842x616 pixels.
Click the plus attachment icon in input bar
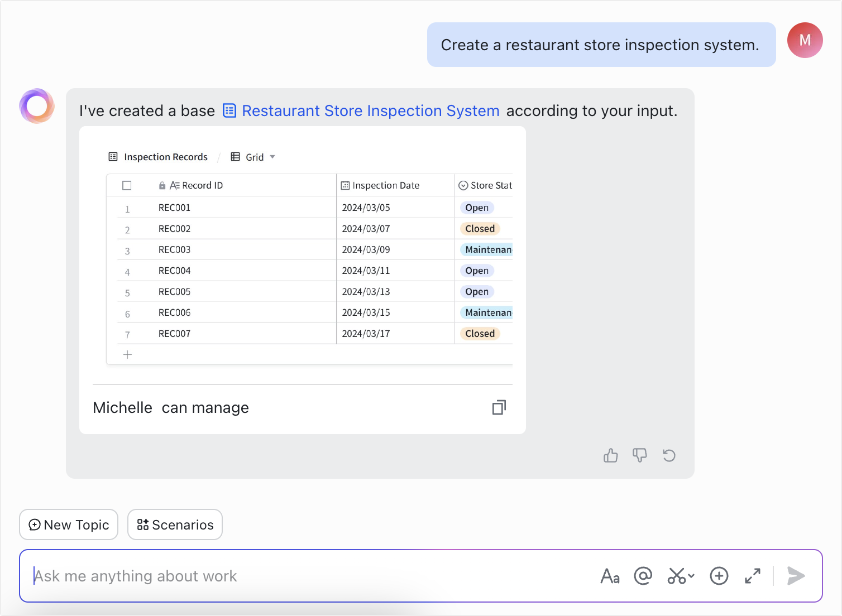[x=719, y=576]
